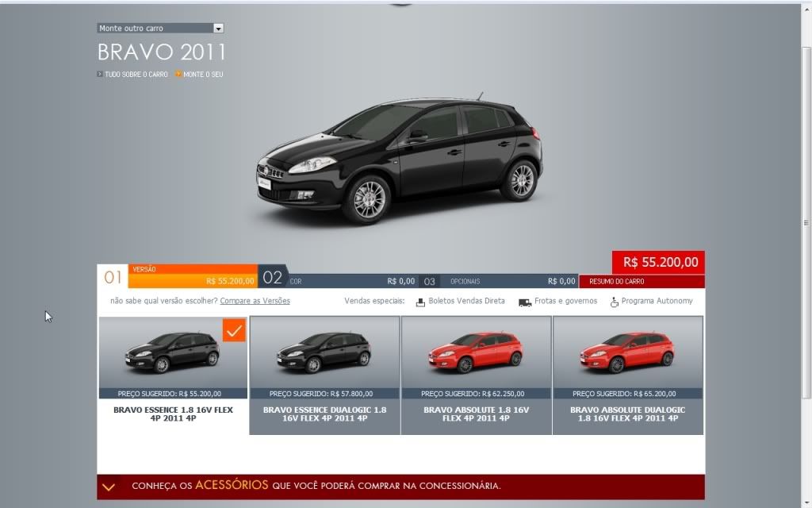Click 'Preço sugerido: R$ 62.250,00' label

coord(473,394)
